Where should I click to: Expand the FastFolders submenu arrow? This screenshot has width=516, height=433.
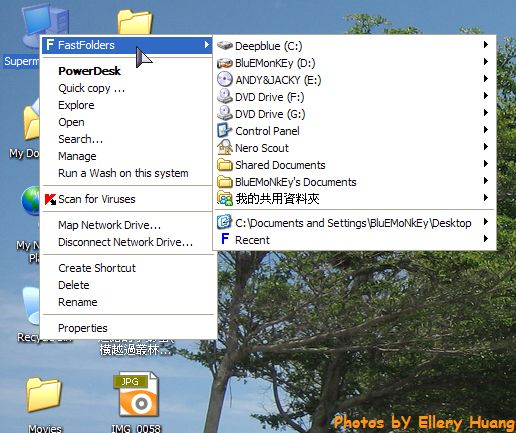click(x=207, y=45)
